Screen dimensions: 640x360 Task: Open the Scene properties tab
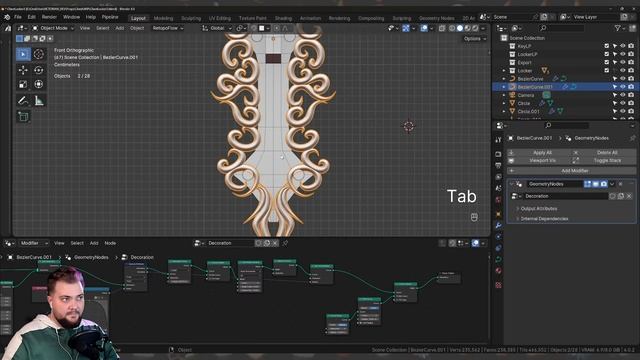(498, 188)
